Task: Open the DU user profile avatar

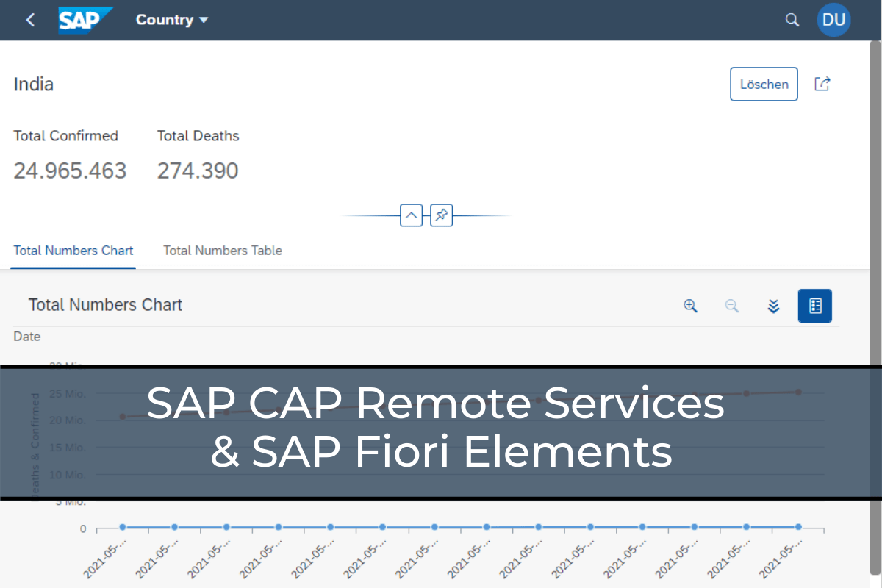Action: click(x=833, y=20)
